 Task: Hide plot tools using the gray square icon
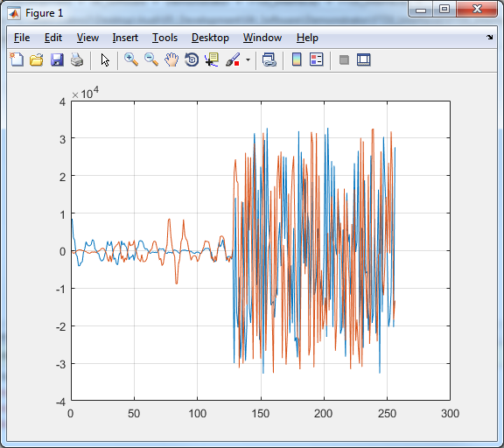(344, 59)
